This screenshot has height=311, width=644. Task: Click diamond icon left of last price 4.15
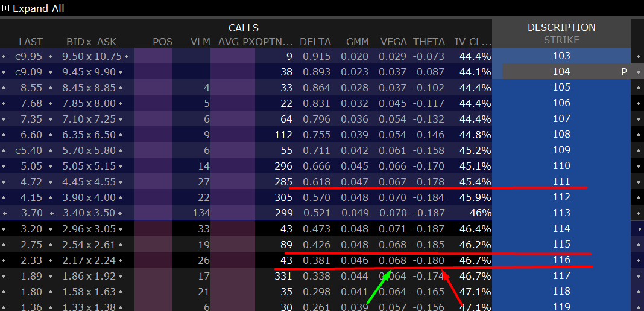click(x=5, y=197)
